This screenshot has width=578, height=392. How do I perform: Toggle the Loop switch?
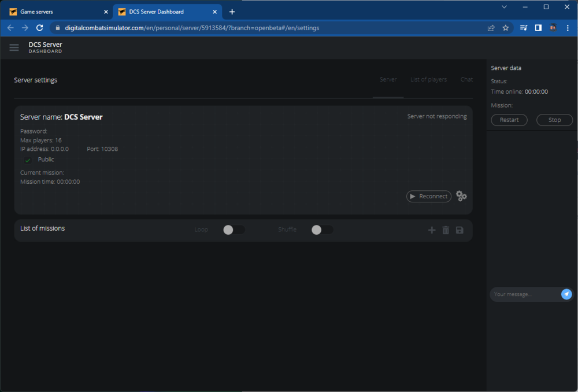click(234, 230)
